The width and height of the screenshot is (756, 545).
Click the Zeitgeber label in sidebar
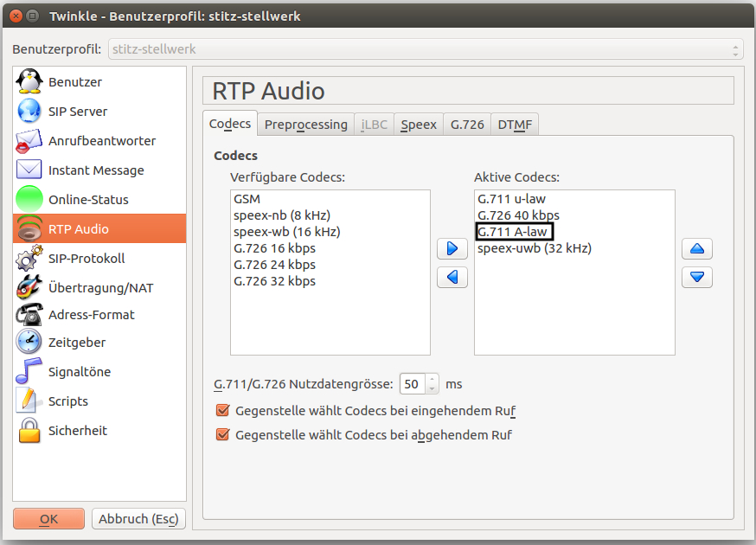tap(77, 342)
